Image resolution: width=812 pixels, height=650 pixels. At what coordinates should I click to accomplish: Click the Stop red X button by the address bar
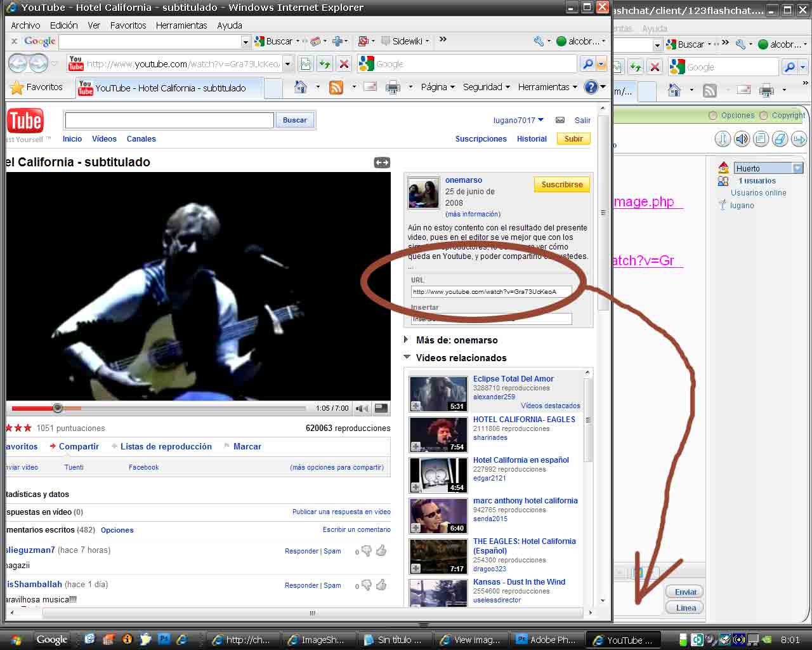[x=343, y=64]
